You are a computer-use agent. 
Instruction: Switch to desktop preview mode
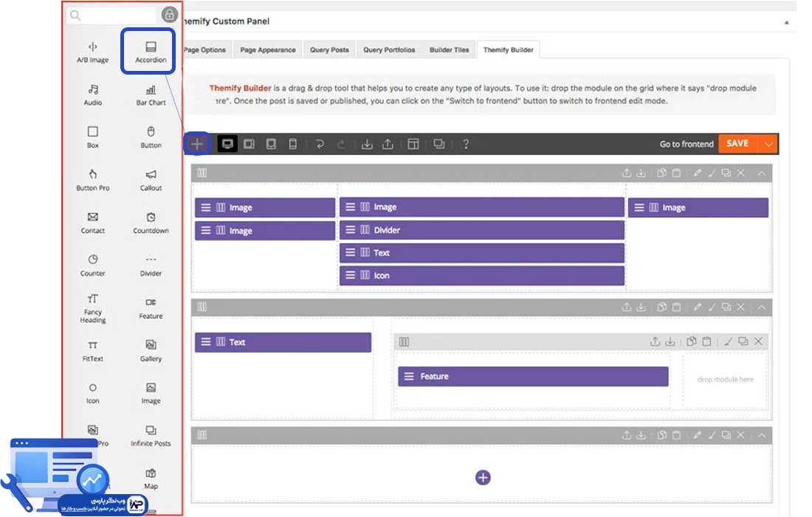coord(227,144)
